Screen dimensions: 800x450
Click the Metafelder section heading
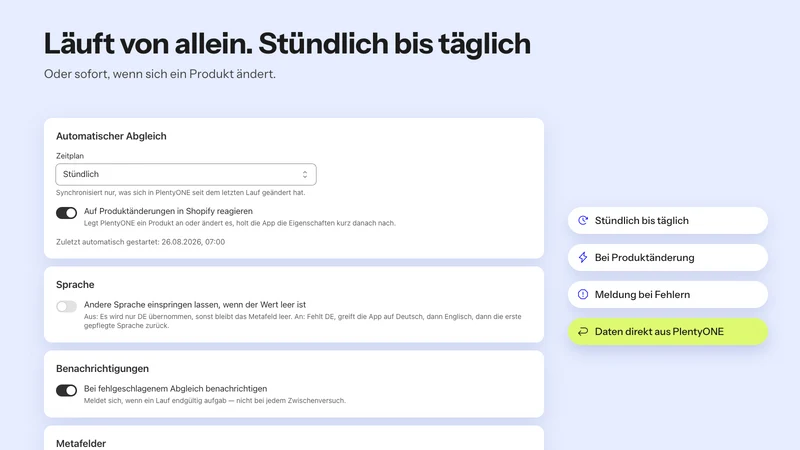(81, 443)
